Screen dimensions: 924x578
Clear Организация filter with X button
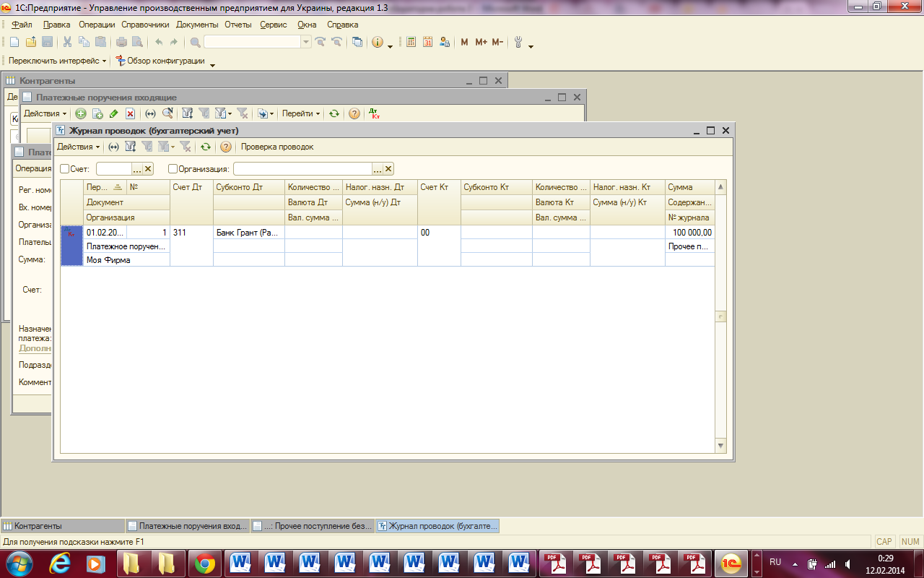pyautogui.click(x=388, y=169)
